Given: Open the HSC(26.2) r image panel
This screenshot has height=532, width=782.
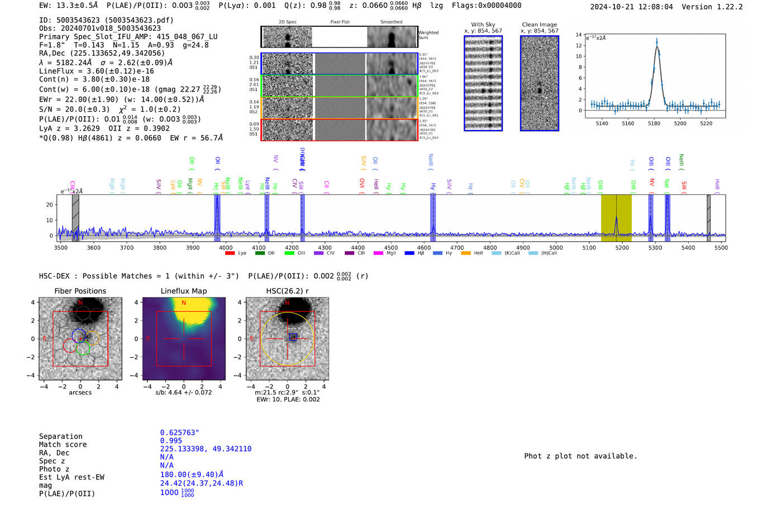Looking at the screenshot, I should coord(288,339).
